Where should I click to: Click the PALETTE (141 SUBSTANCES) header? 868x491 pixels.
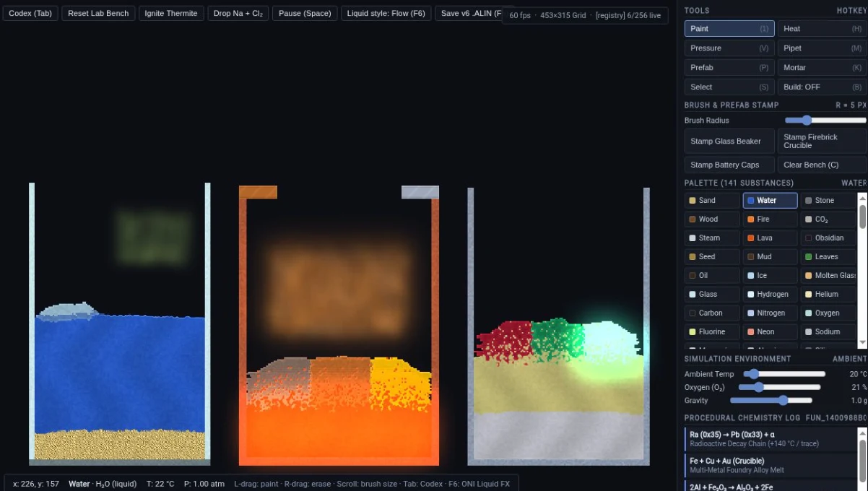click(x=739, y=183)
